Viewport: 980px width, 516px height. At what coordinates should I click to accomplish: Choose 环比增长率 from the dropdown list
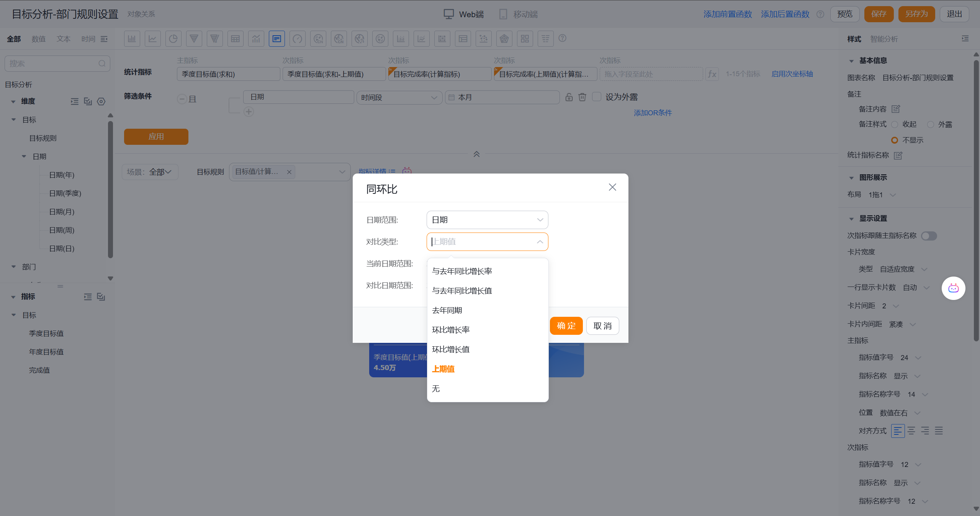point(450,330)
